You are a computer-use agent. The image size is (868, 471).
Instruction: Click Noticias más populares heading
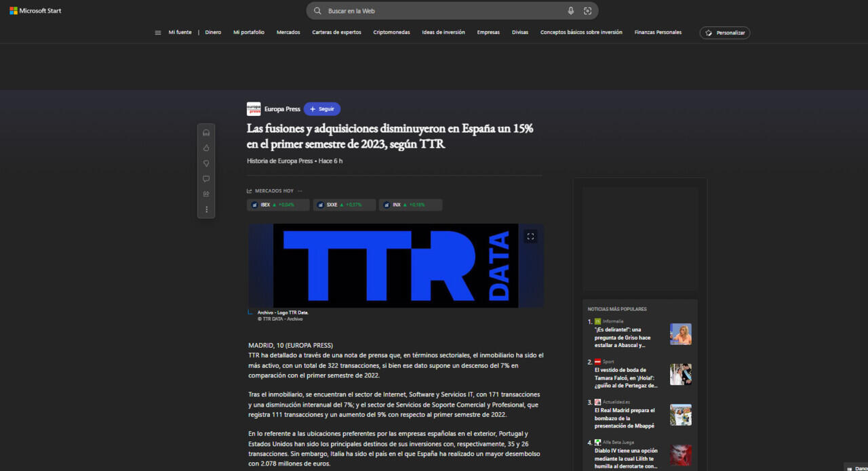pyautogui.click(x=617, y=309)
